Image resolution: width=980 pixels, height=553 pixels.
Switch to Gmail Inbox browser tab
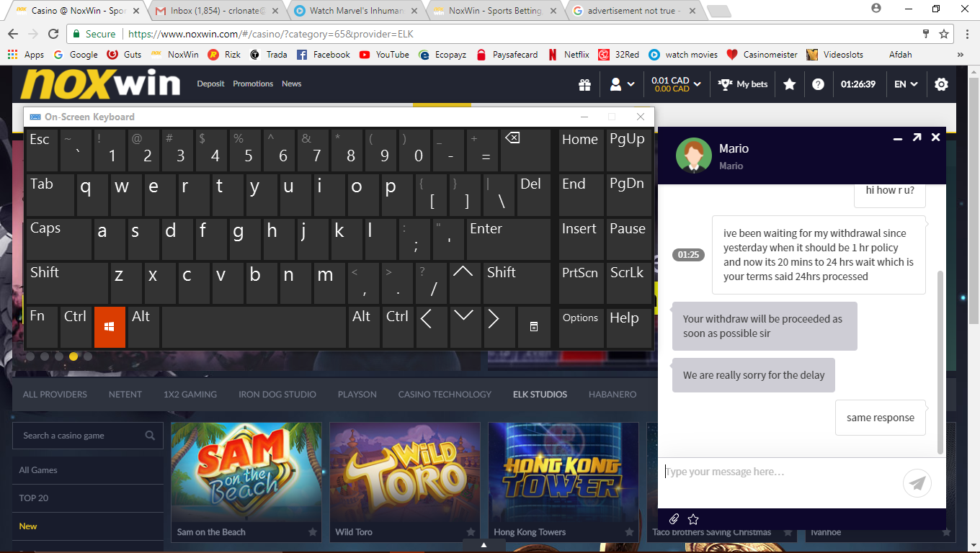pyautogui.click(x=217, y=11)
